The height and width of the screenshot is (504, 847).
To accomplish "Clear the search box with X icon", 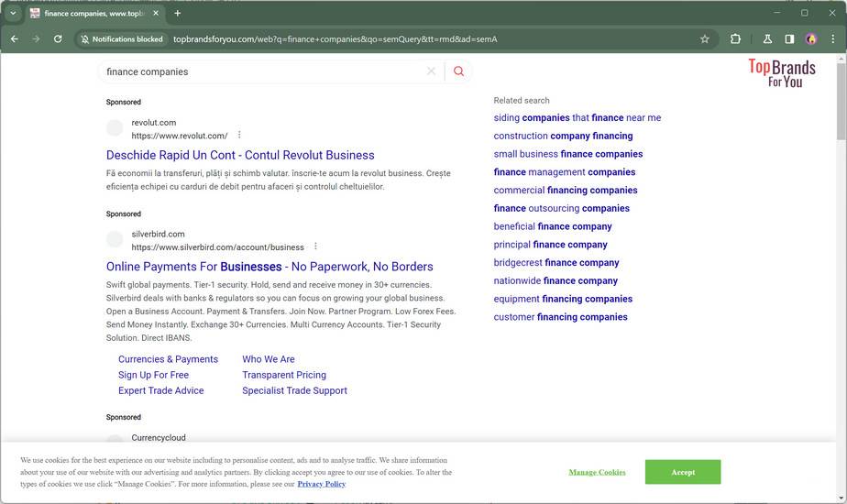I will click(431, 71).
